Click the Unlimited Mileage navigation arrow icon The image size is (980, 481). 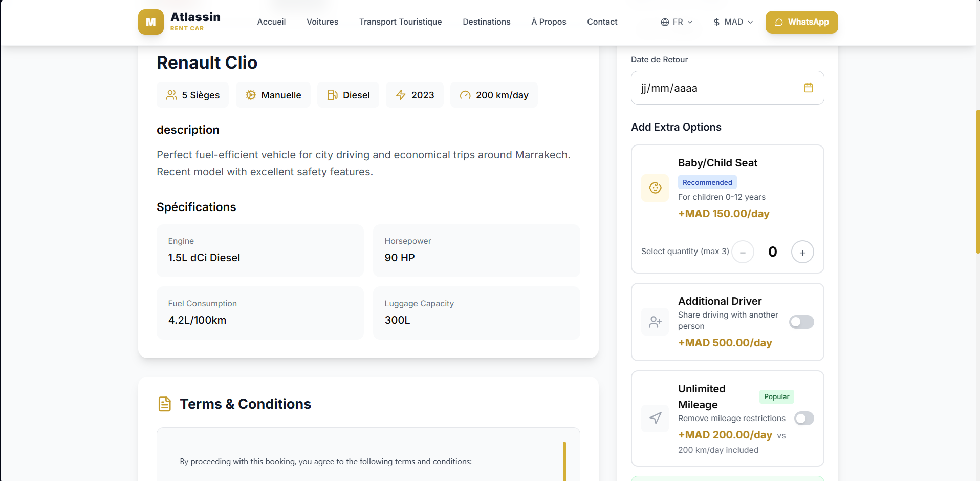[655, 418]
